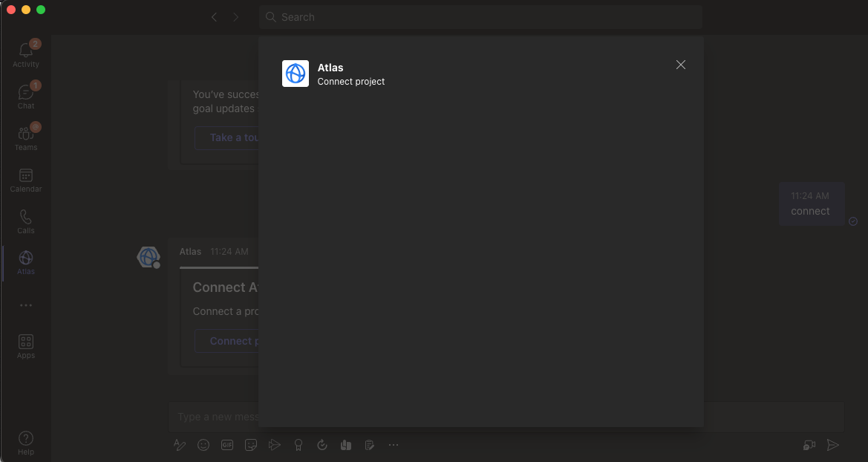868x462 pixels.
Task: Click the schedule send arrow in compose toolbar
Action: click(x=275, y=445)
